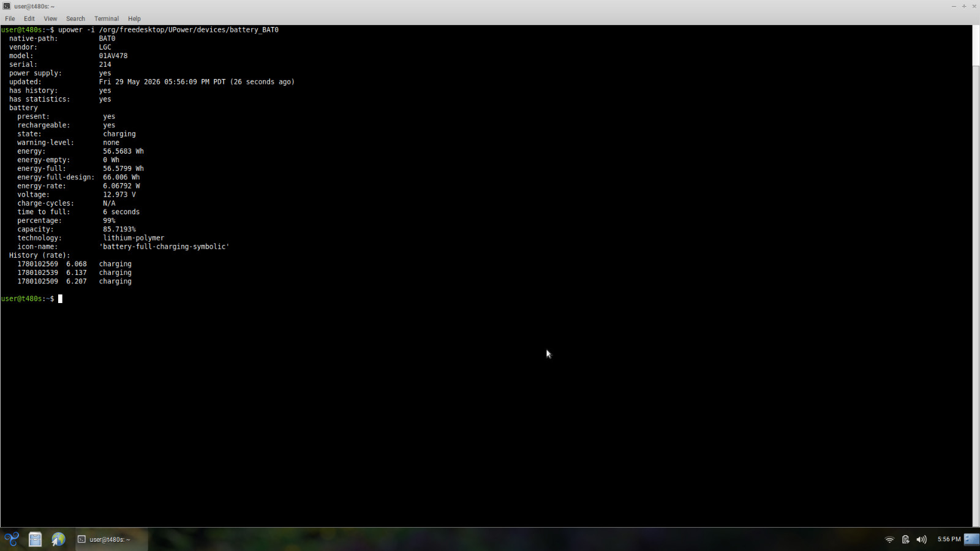Click the state value charging
980x551 pixels.
pyautogui.click(x=119, y=134)
